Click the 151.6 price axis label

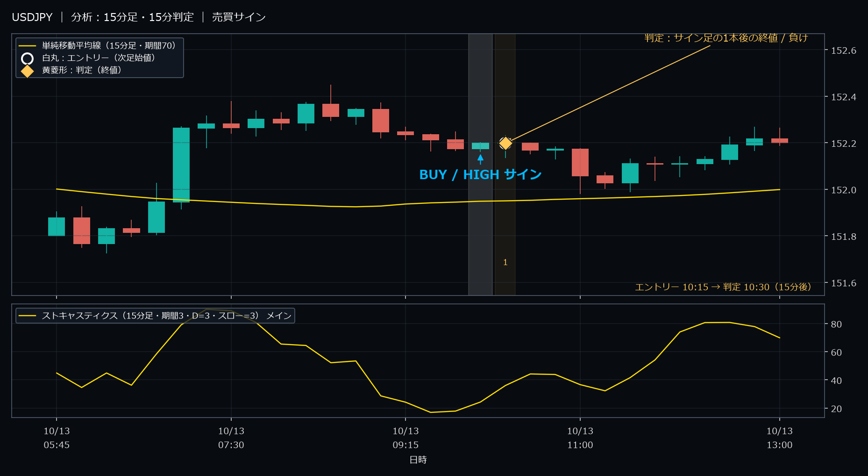coord(844,283)
